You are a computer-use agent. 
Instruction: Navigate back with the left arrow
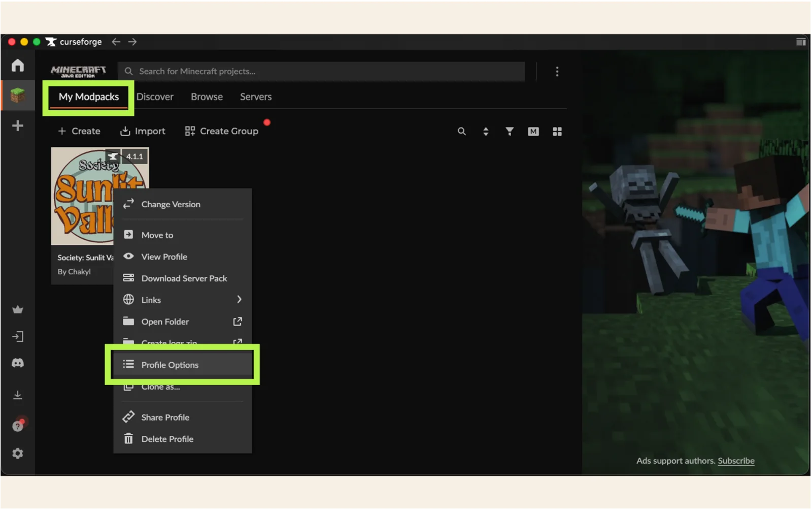click(116, 42)
